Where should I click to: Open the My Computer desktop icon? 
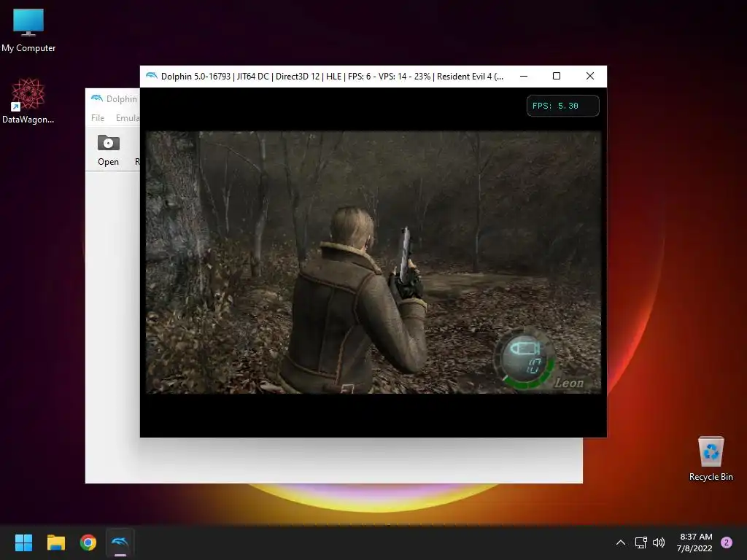pyautogui.click(x=28, y=30)
